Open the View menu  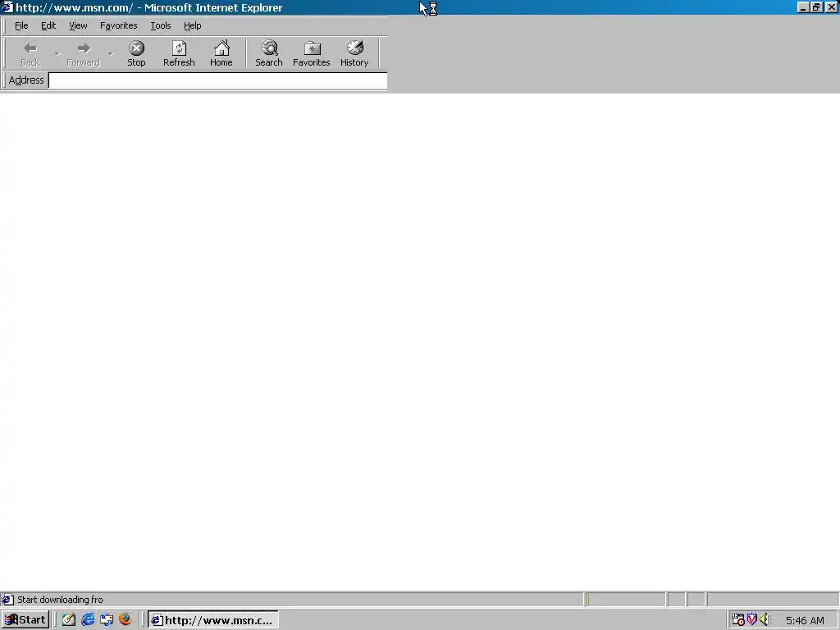coord(78,25)
